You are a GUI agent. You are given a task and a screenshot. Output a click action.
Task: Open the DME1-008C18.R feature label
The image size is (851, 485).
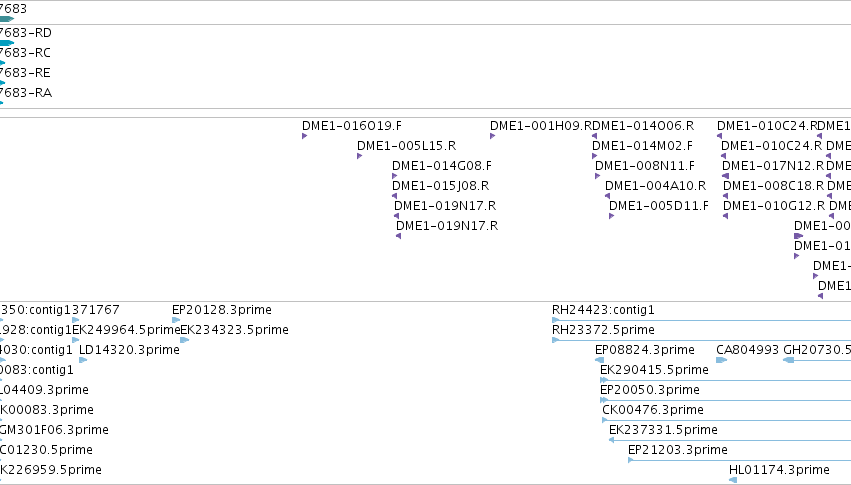click(x=773, y=186)
